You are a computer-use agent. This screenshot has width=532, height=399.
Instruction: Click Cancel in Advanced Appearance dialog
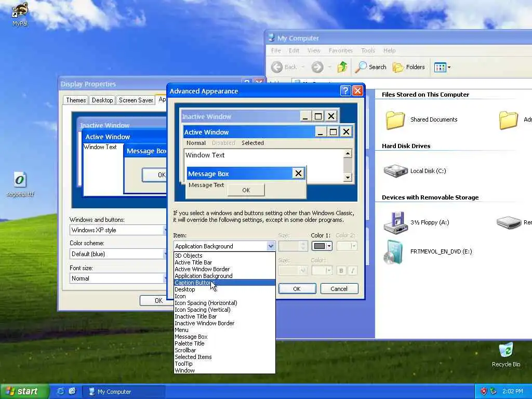coord(339,289)
